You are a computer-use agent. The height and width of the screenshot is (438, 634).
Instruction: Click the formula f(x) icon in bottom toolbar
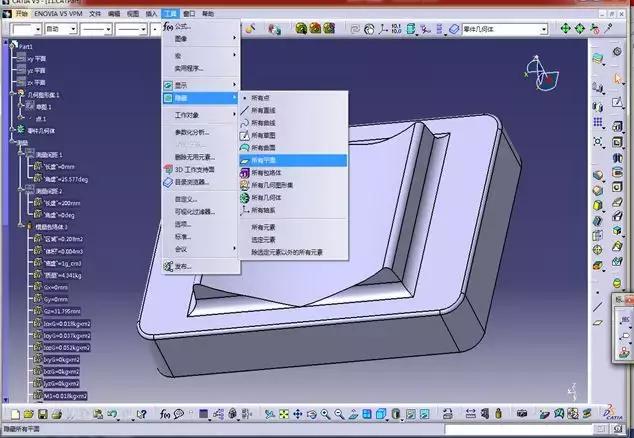pyautogui.click(x=165, y=414)
